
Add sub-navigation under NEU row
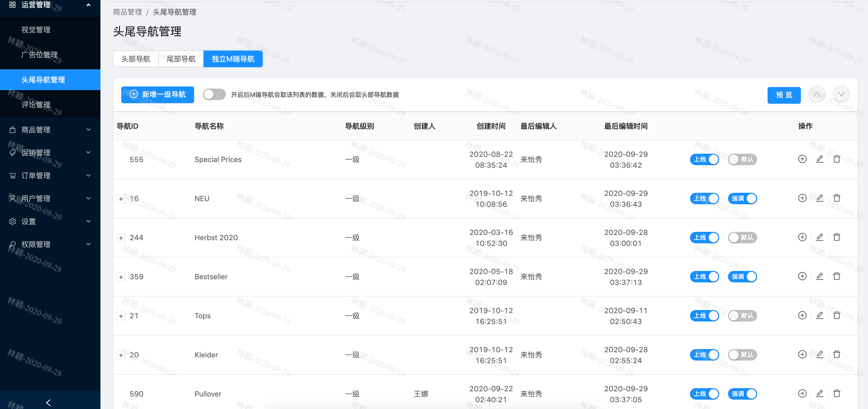click(x=802, y=198)
